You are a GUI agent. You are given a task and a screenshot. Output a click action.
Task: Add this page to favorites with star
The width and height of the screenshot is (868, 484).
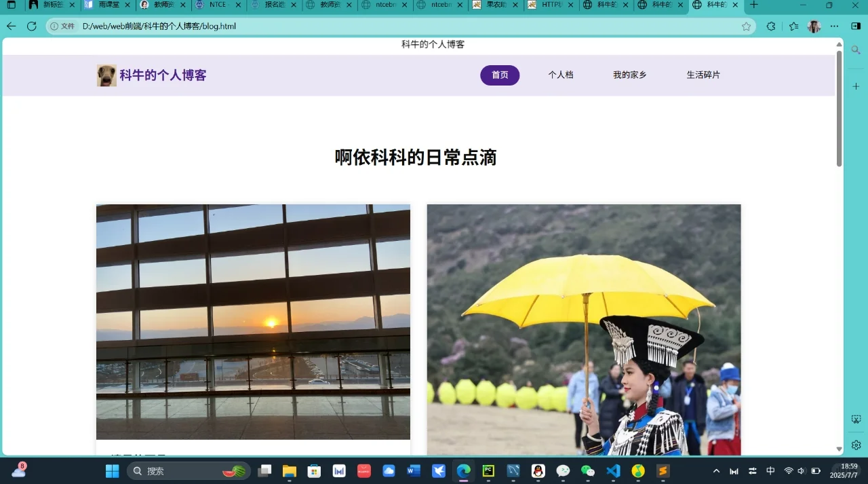747,26
